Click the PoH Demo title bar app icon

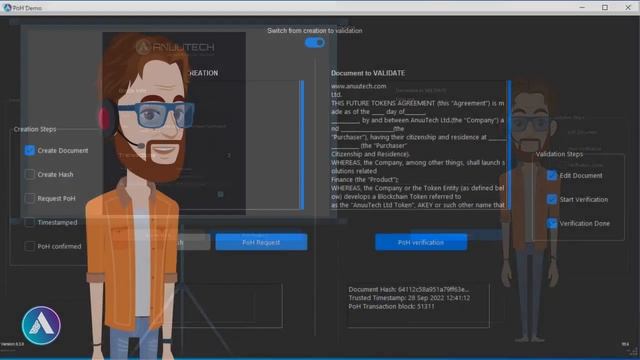click(x=7, y=7)
